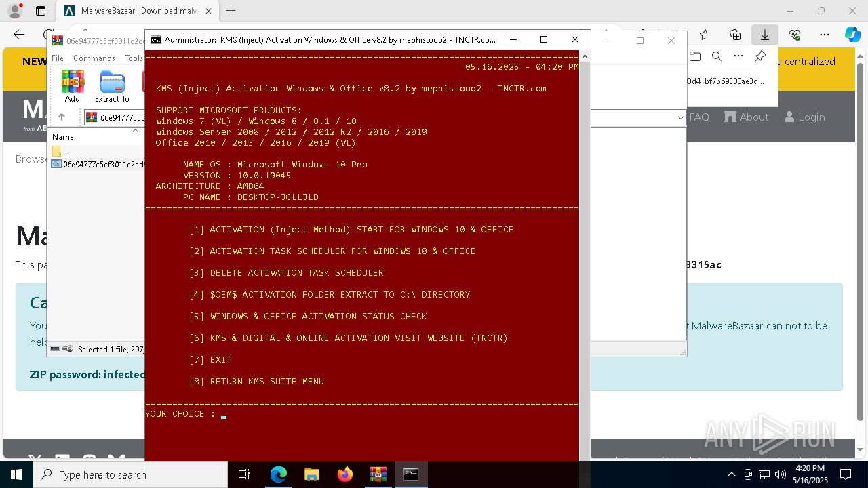Screen dimensions: 868x488
Task: Open Microsoft Edge from the taskbar
Action: 279,474
